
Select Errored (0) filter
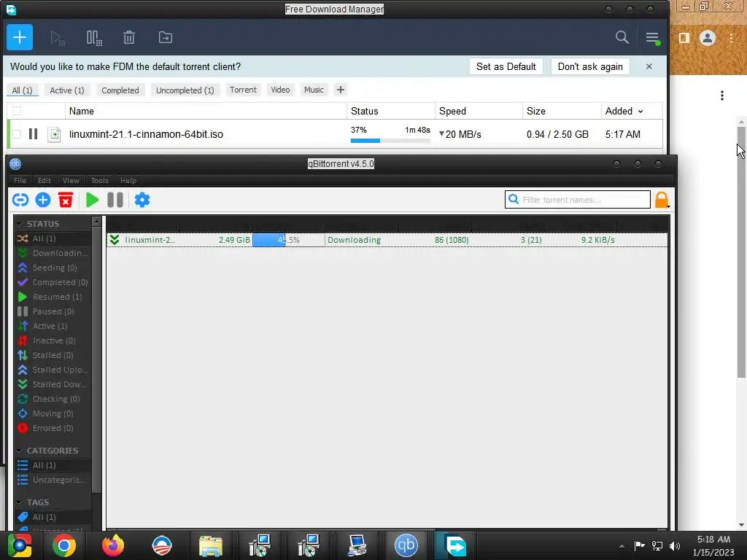tap(53, 428)
